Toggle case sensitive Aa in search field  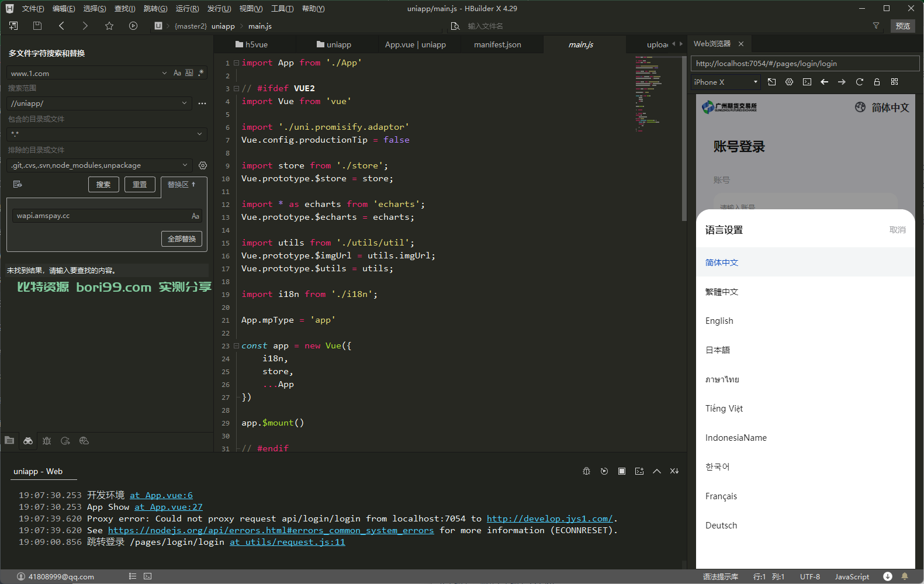click(177, 73)
